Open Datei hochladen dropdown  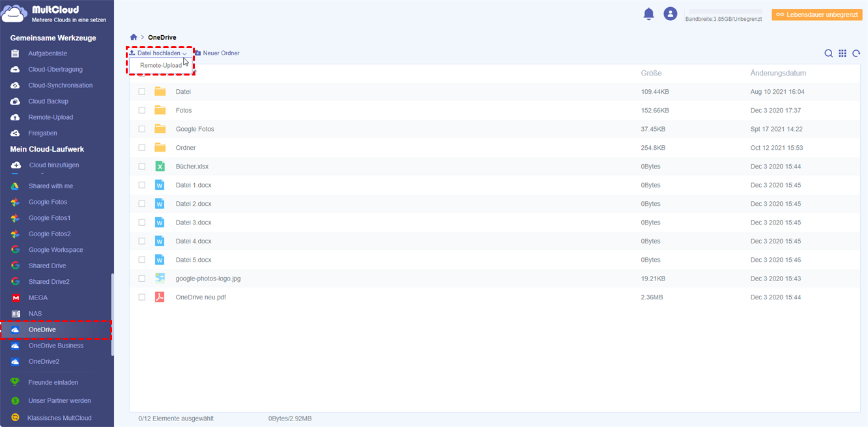157,53
